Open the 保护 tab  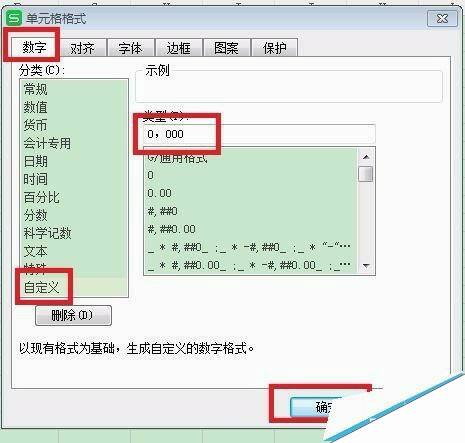(274, 48)
